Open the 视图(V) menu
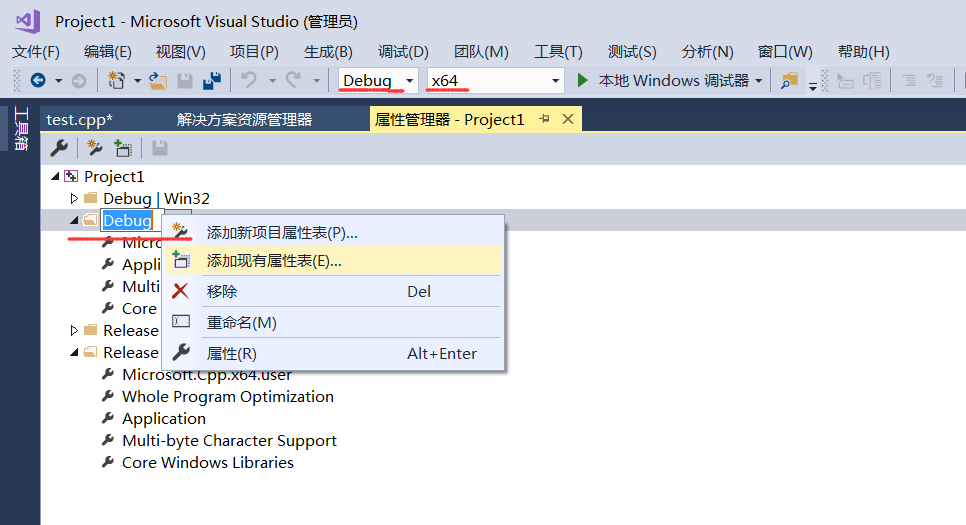Screen dimensions: 966x525 (x=181, y=52)
